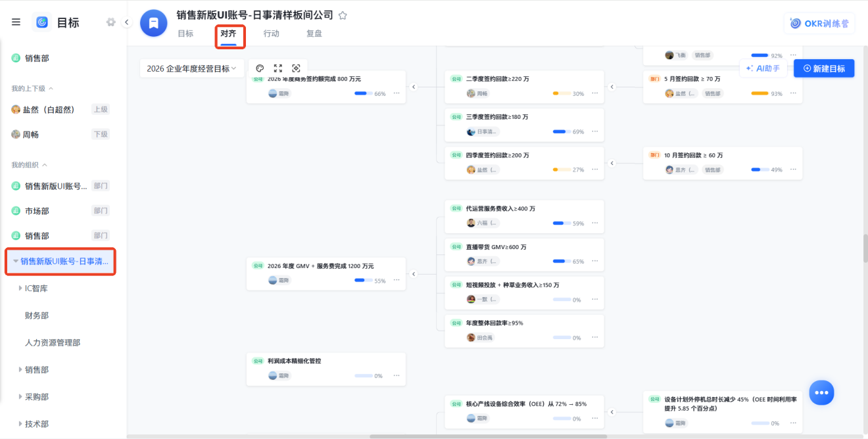This screenshot has width=868, height=439.
Task: Expand IC智库 tree node
Action: coord(20,288)
